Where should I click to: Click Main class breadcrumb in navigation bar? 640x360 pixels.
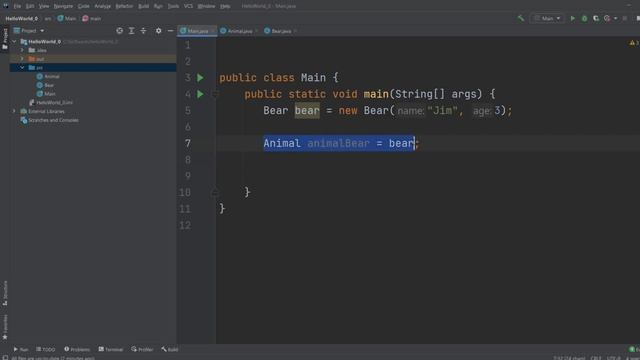pyautogui.click(x=67, y=18)
